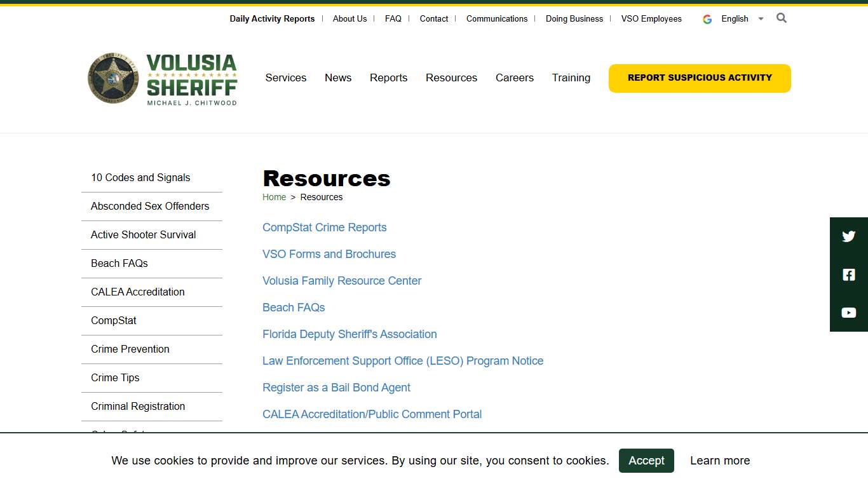Open the Training menu
This screenshot has height=488, width=868.
571,78
